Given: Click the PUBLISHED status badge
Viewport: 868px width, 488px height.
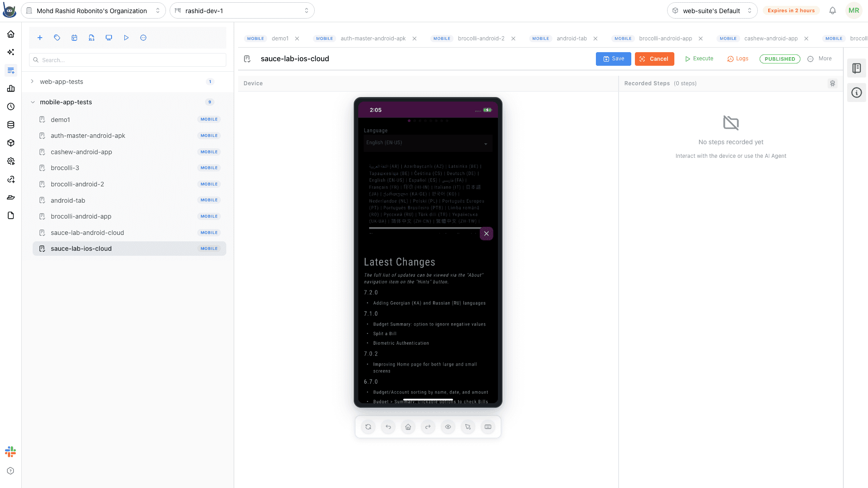Looking at the screenshot, I should point(780,59).
